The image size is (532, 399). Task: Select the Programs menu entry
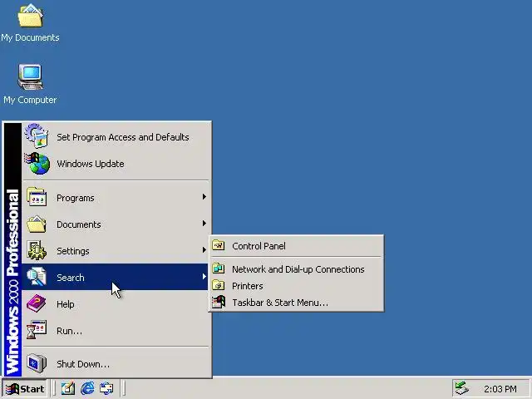[116, 198]
